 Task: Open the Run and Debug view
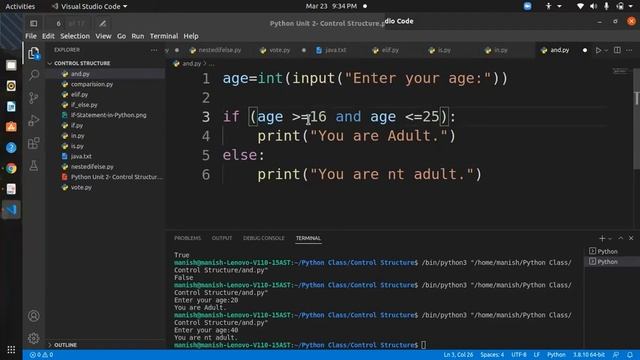(34, 120)
